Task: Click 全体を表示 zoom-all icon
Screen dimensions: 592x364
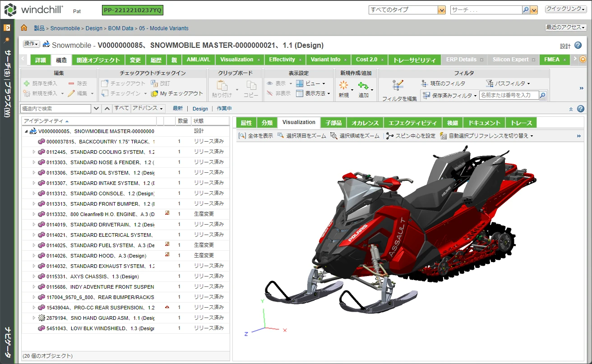Action: [242, 136]
